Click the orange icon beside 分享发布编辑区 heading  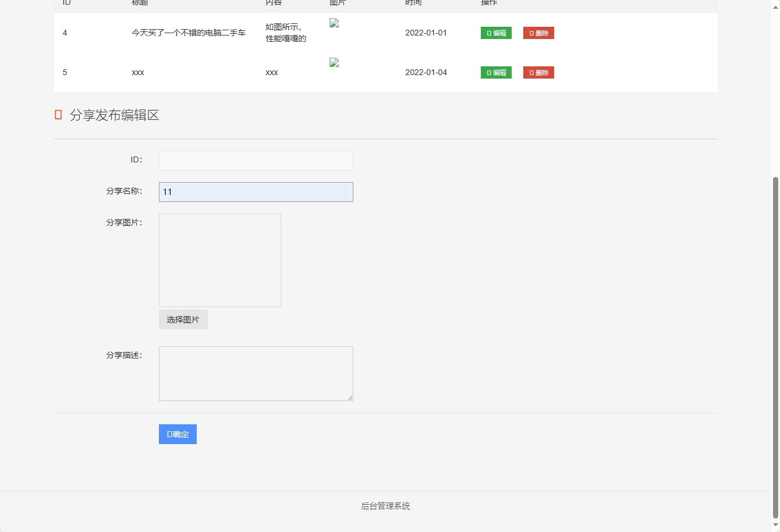(x=58, y=115)
